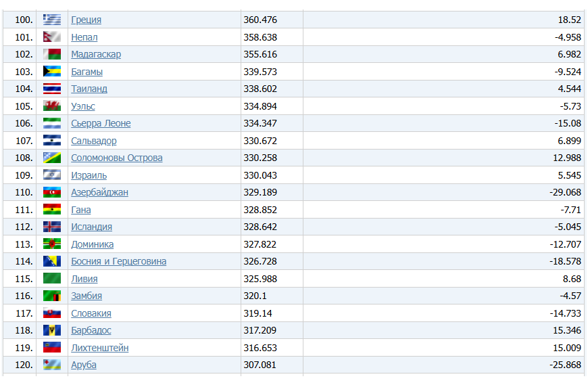Click the Bahamas flag icon

coord(52,72)
